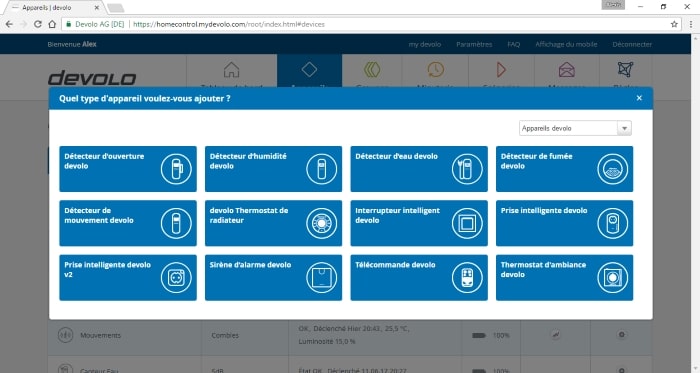Go back with the browser arrow
Viewport: 700px width, 373px height.
9,24
